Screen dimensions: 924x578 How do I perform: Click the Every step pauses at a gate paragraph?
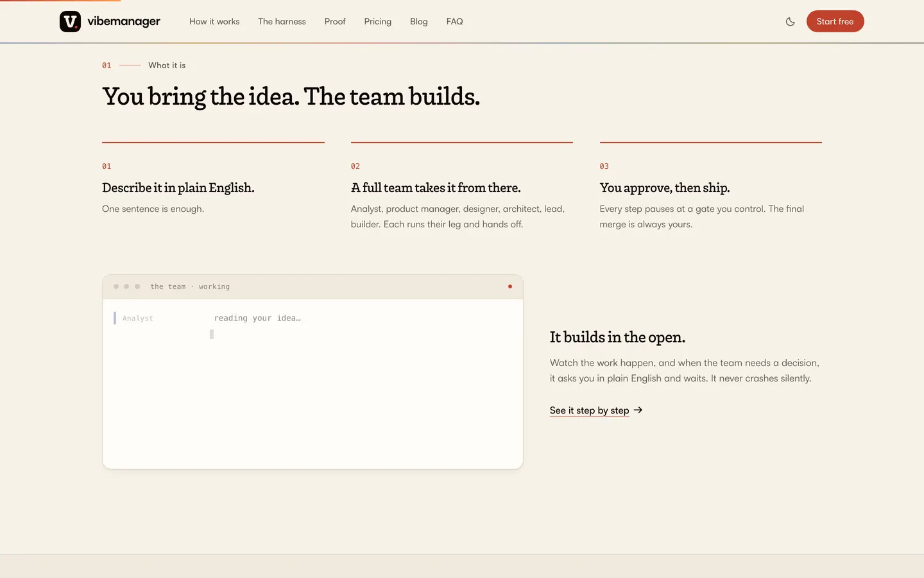pyautogui.click(x=702, y=216)
